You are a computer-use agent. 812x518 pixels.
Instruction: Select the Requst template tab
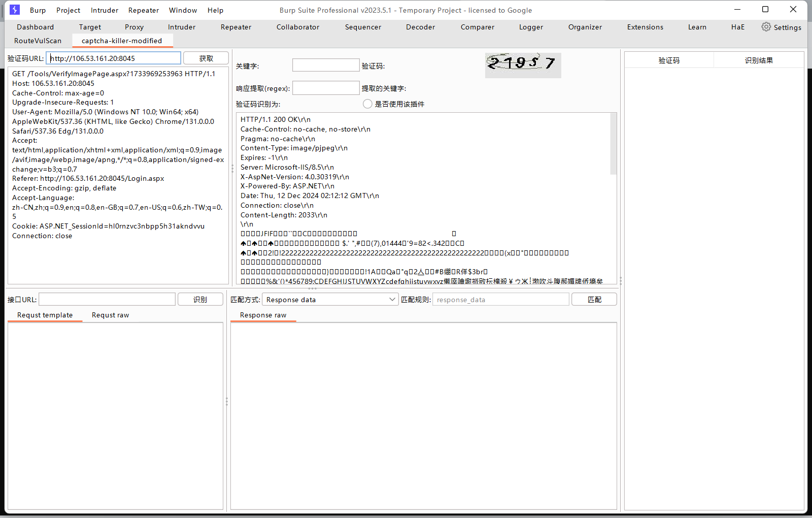coord(45,315)
